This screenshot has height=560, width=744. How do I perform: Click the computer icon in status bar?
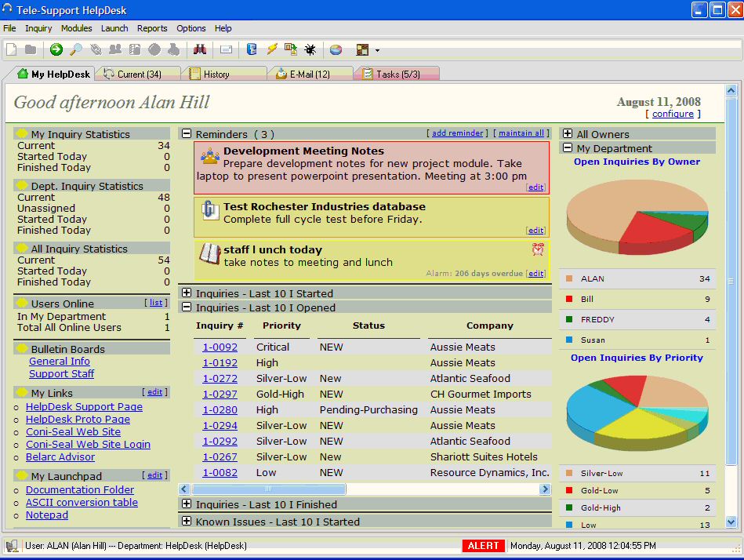point(12,546)
